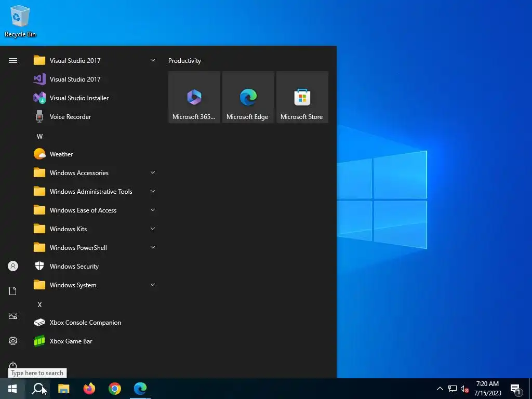Click the W letter group header
Screen dimensions: 532x399
(x=39, y=137)
